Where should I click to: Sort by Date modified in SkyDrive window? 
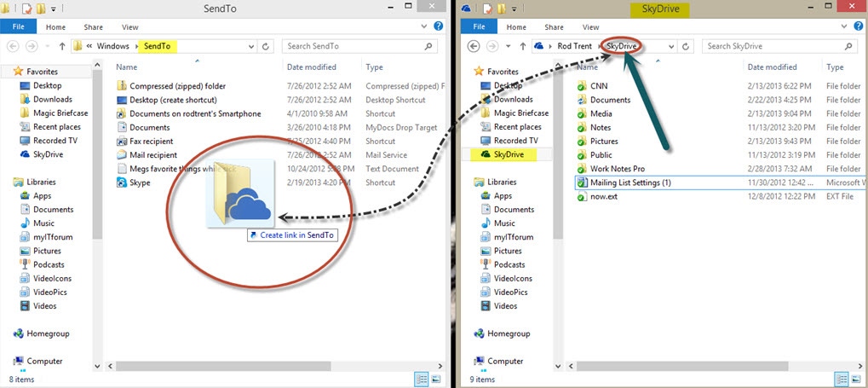pyautogui.click(x=773, y=67)
